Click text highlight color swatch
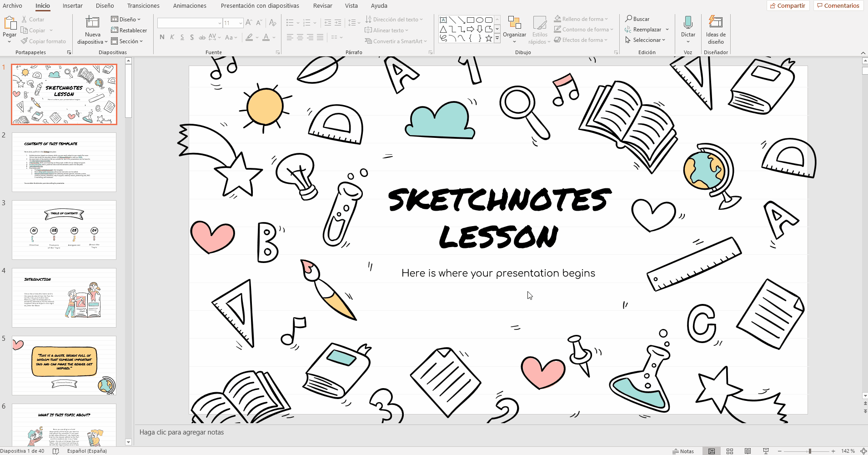Image resolution: width=868 pixels, height=455 pixels. point(249,37)
